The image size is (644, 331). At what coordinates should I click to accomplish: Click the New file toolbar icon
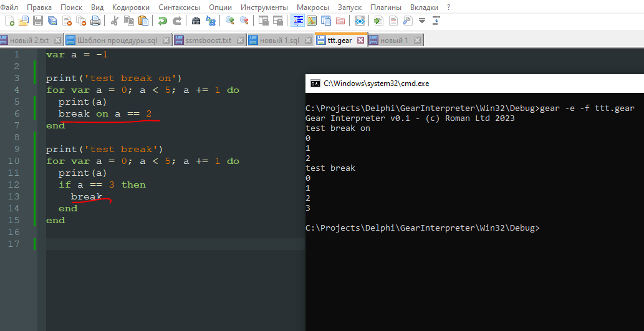(x=8, y=21)
